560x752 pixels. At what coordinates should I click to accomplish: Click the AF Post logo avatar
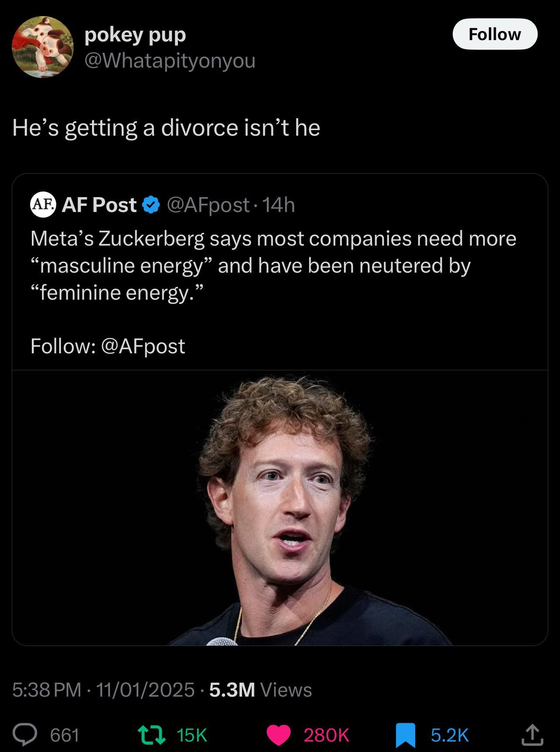click(x=43, y=205)
